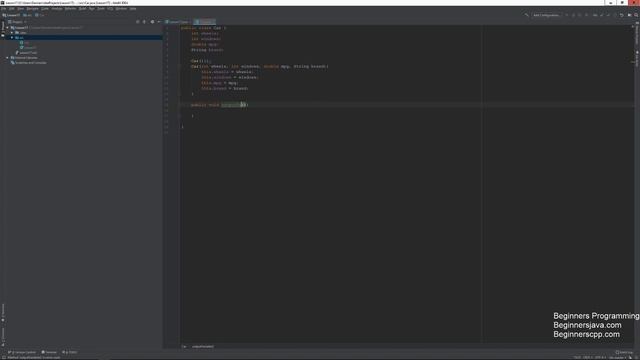Select the Lesson17.iml file
This screenshot has height=360, width=640.
pos(26,53)
